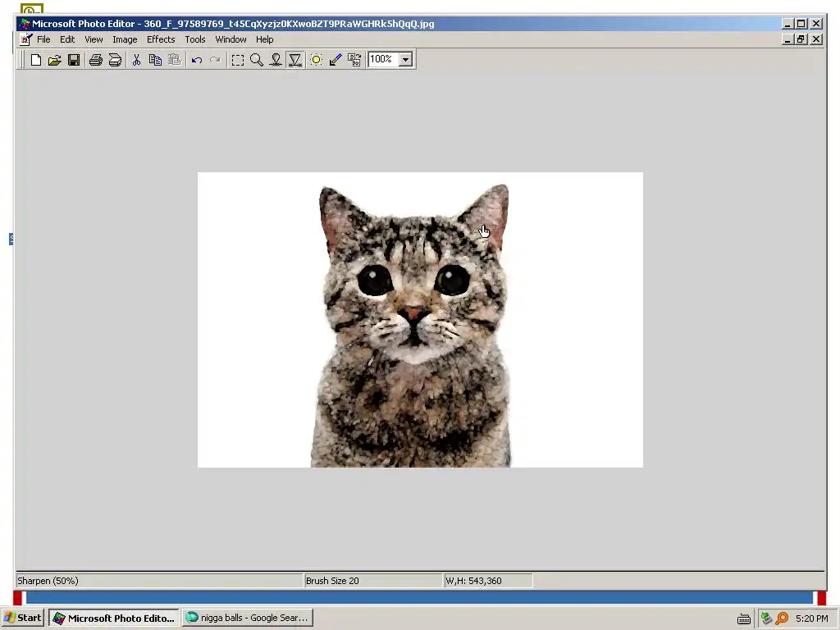Image resolution: width=840 pixels, height=630 pixels.
Task: Open the Edit menu
Action: click(x=67, y=39)
